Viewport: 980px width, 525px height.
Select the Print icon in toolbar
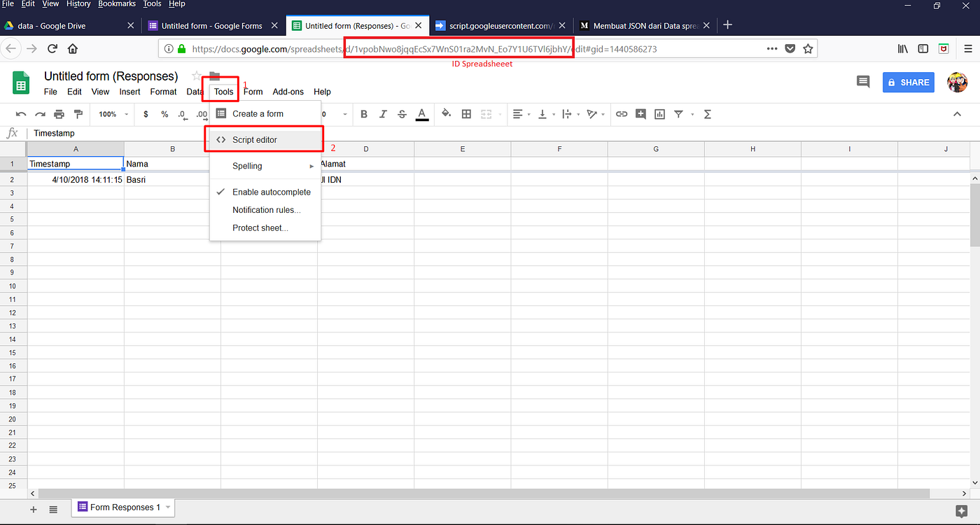(59, 113)
